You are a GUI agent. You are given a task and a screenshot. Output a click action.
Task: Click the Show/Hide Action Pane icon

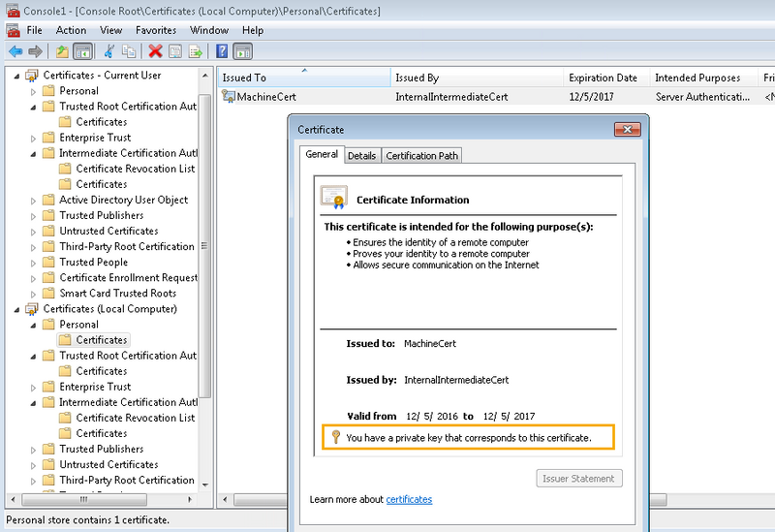click(x=243, y=51)
